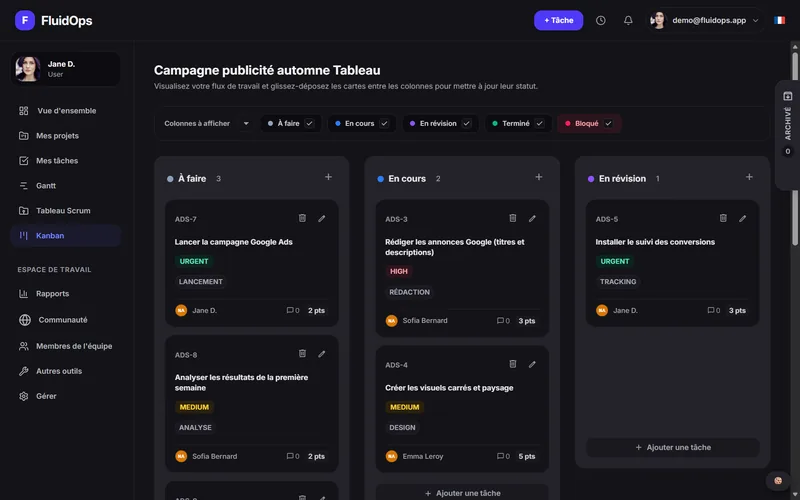This screenshot has width=800, height=500.
Task: Click the comments icon on ADS-7 card
Action: tap(290, 310)
